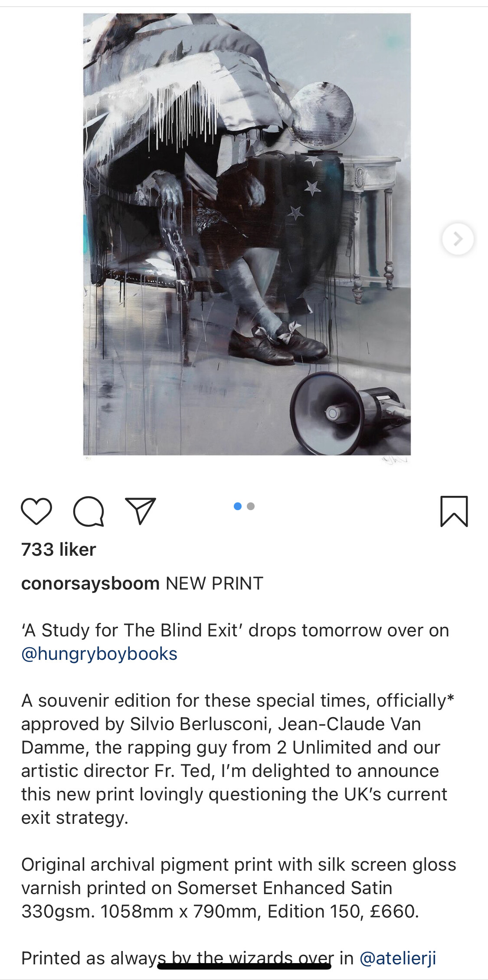Save post with the bookmark icon
This screenshot has width=488, height=980.
tap(454, 511)
